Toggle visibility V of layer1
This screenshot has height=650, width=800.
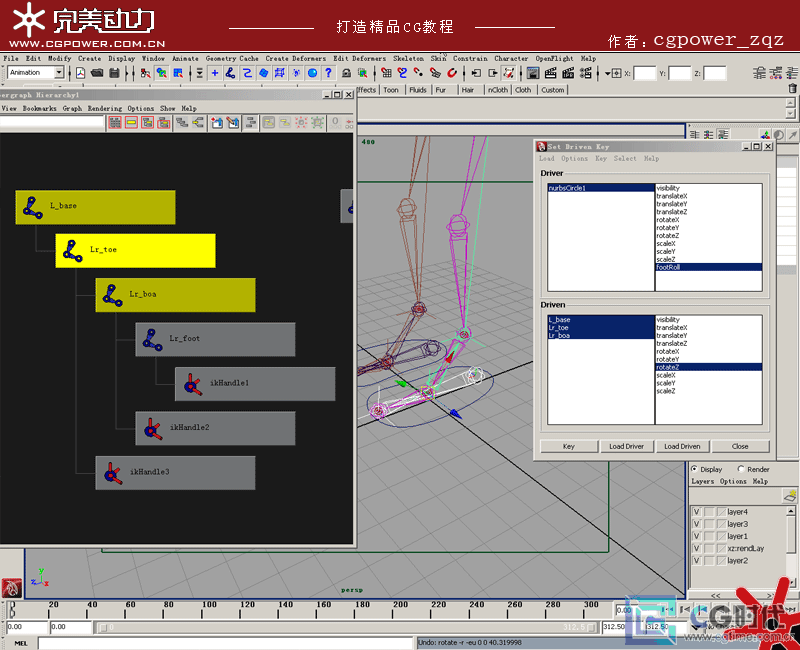pyautogui.click(x=696, y=536)
